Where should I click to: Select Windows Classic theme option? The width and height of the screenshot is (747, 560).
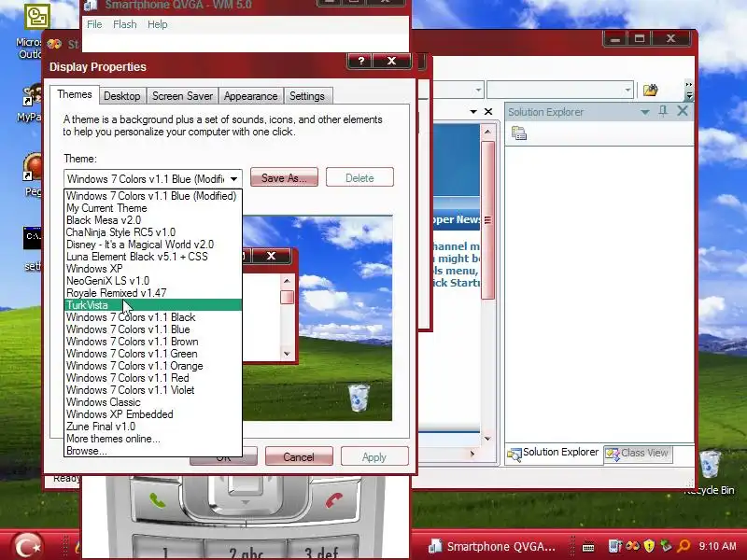click(152, 402)
